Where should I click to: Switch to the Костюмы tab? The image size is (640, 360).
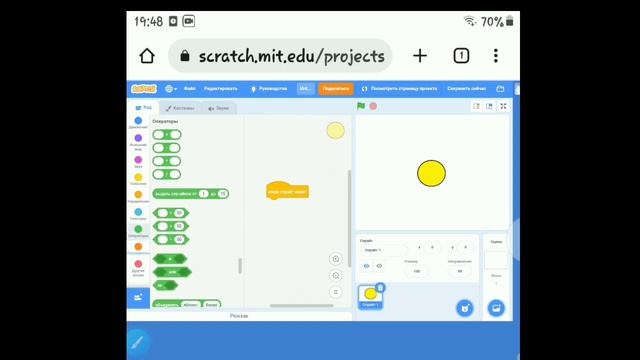180,108
